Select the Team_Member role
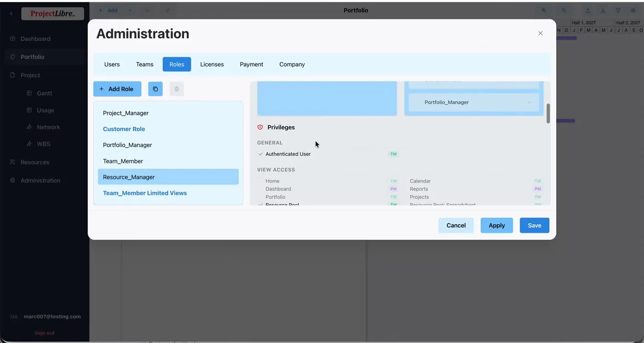This screenshot has width=644, height=343. [x=168, y=161]
